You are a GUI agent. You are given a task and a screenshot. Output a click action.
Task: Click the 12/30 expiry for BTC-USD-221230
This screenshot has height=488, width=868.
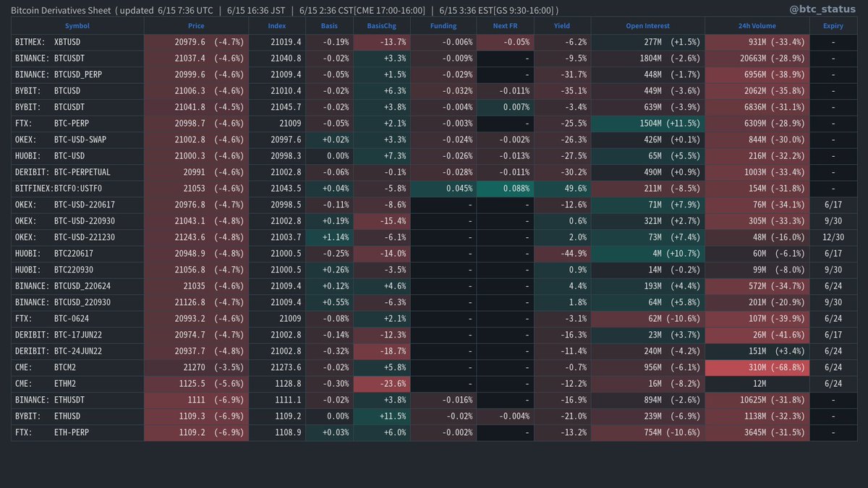click(x=833, y=237)
